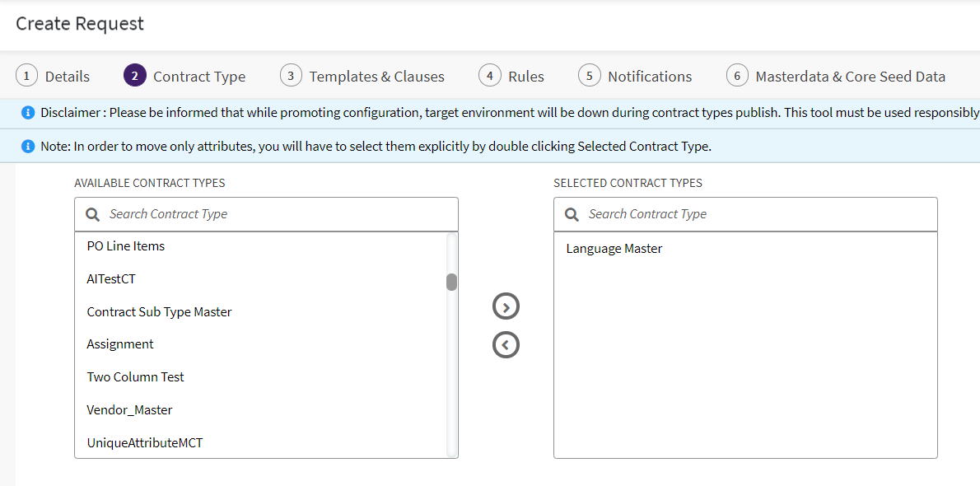980x486 pixels.
Task: Go to the Rules step
Action: [x=525, y=77]
